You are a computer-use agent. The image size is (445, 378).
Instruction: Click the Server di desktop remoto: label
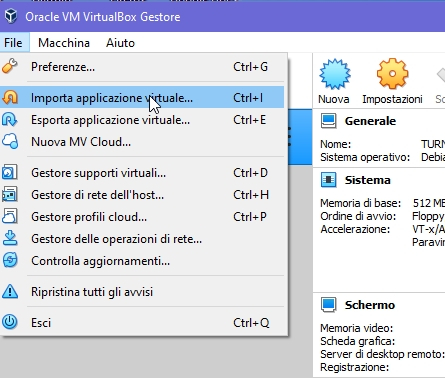tap(382, 354)
